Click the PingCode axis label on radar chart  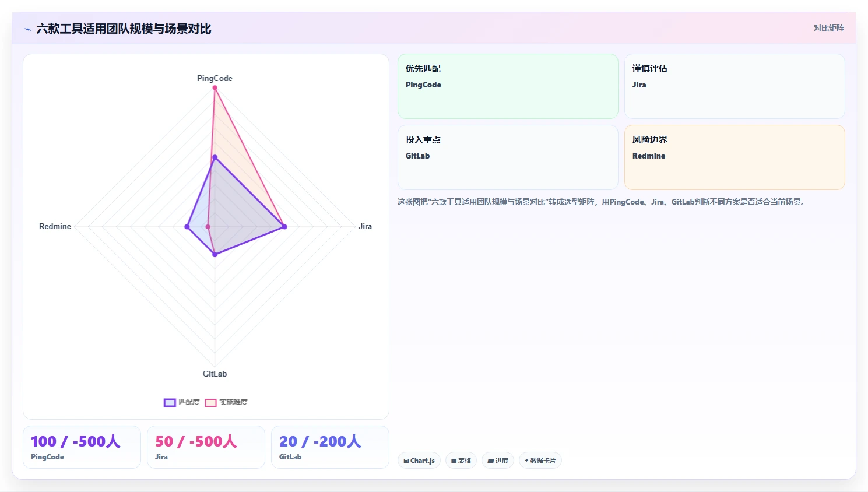pos(215,78)
